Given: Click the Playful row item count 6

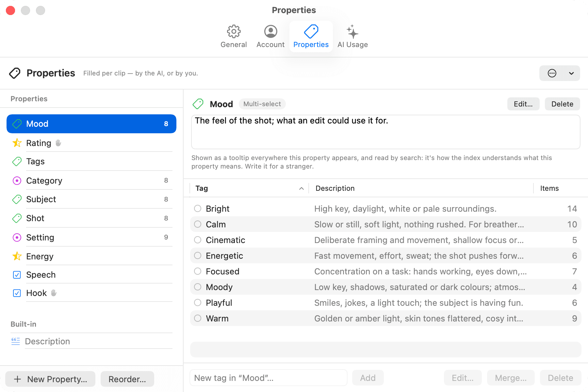Looking at the screenshot, I should point(574,303).
